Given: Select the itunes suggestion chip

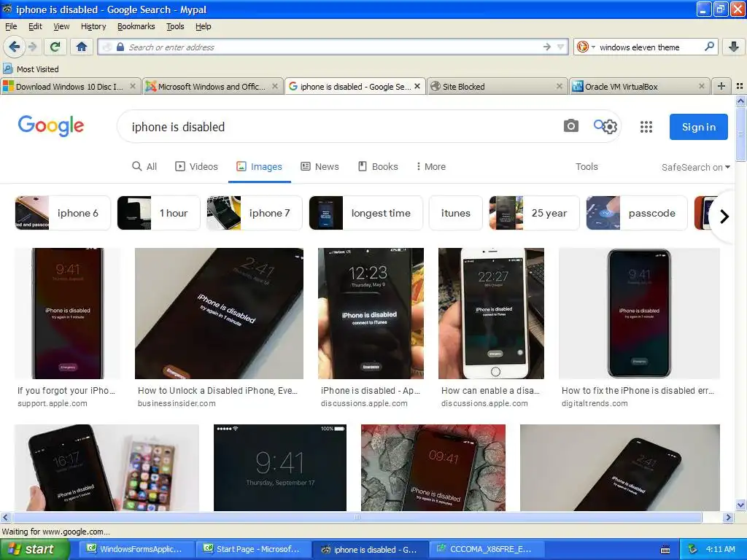Looking at the screenshot, I should [455, 213].
